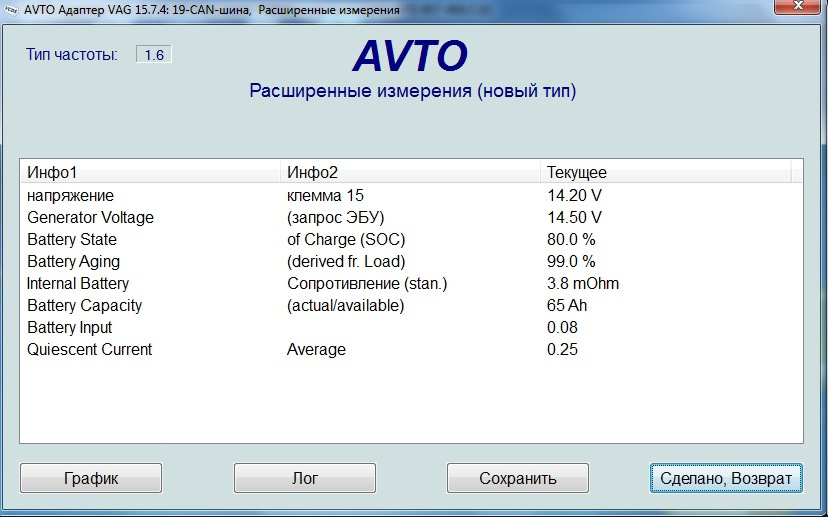Select the Internal Battery row
The height and width of the screenshot is (517, 828).
411,284
